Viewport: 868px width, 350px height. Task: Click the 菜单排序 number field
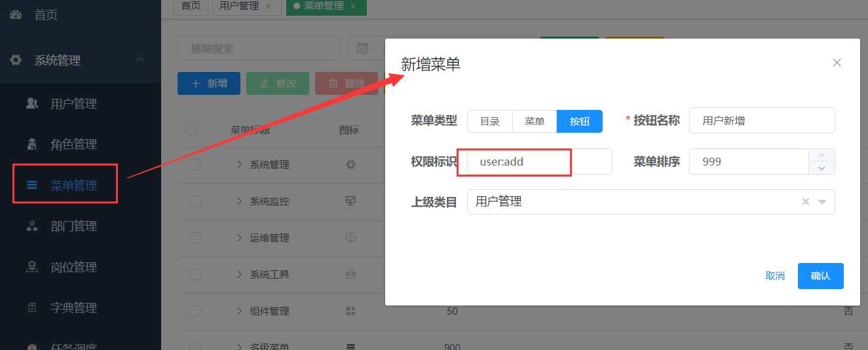point(749,162)
